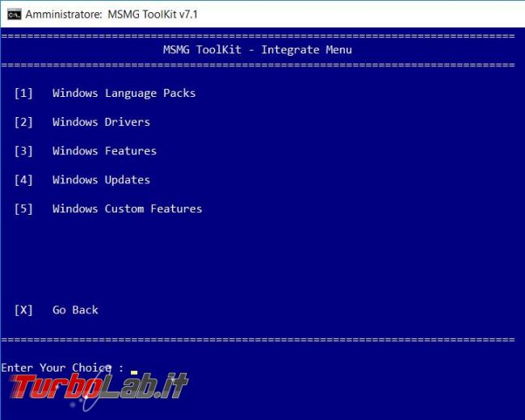Click the '[5]' menu number

point(23,208)
